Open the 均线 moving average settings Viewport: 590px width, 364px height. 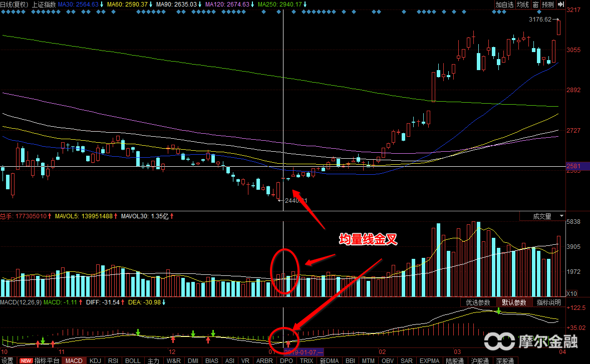pyautogui.click(x=523, y=4)
